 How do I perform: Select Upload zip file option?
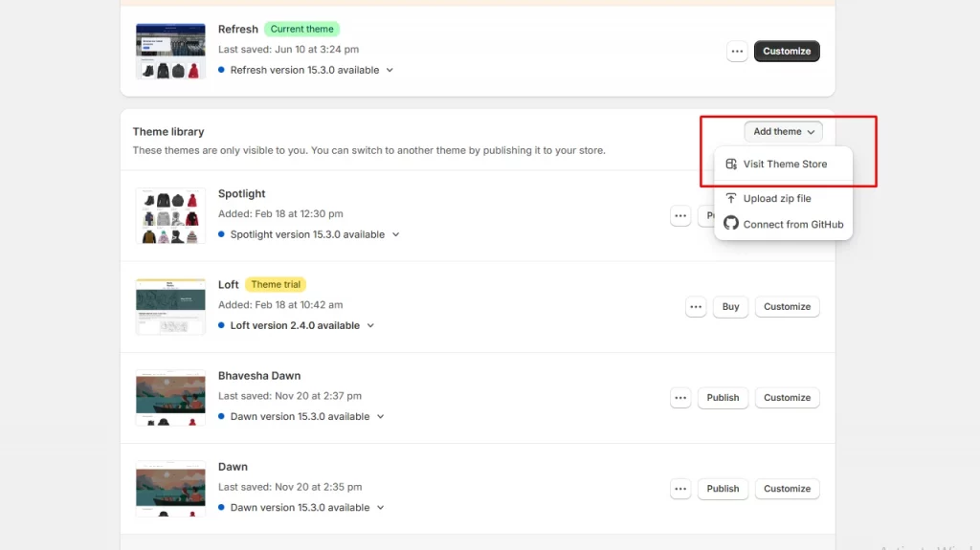point(783,198)
